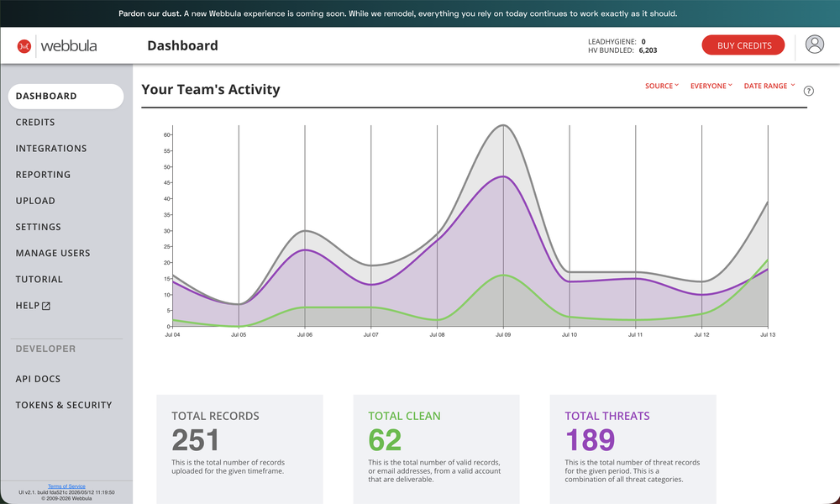Open the Tutorial page
840x504 pixels.
[x=39, y=280]
